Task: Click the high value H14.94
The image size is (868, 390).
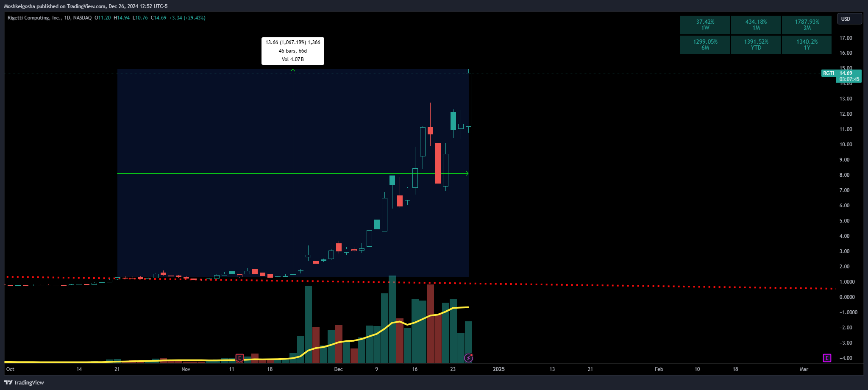Action: 122,18
